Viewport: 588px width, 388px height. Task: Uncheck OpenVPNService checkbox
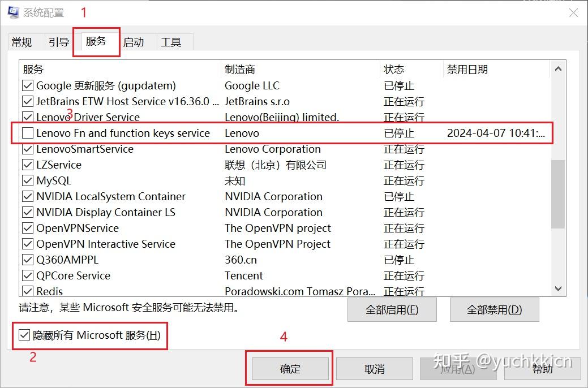27,228
